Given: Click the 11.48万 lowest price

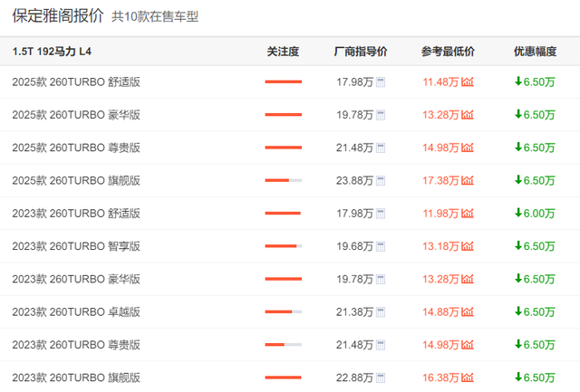Looking at the screenshot, I should coord(441,82).
